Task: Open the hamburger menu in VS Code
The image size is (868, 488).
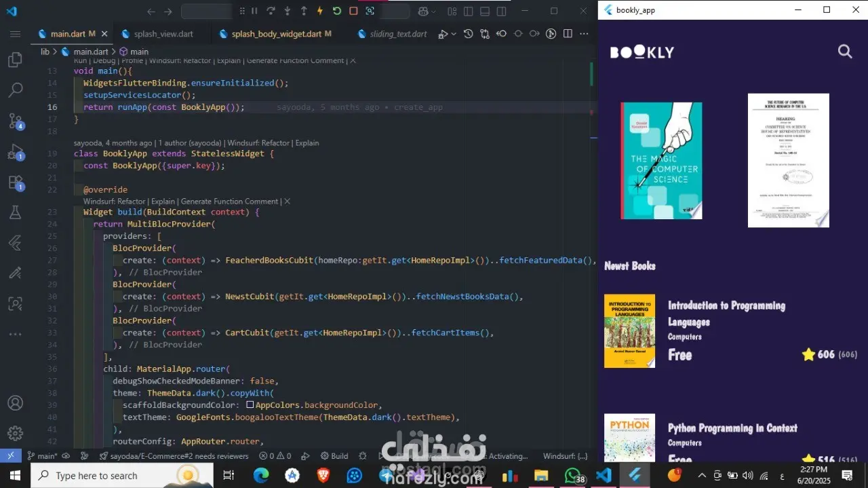Action: 15,34
